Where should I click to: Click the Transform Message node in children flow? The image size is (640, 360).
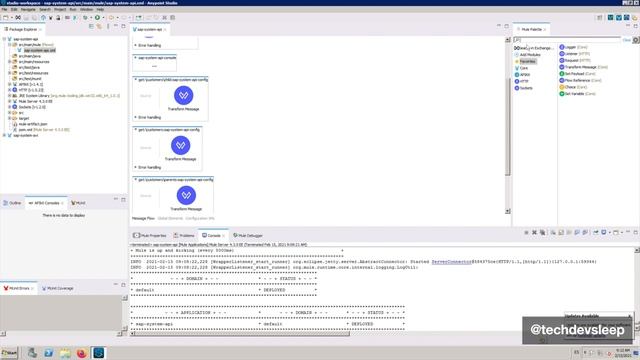click(184, 96)
